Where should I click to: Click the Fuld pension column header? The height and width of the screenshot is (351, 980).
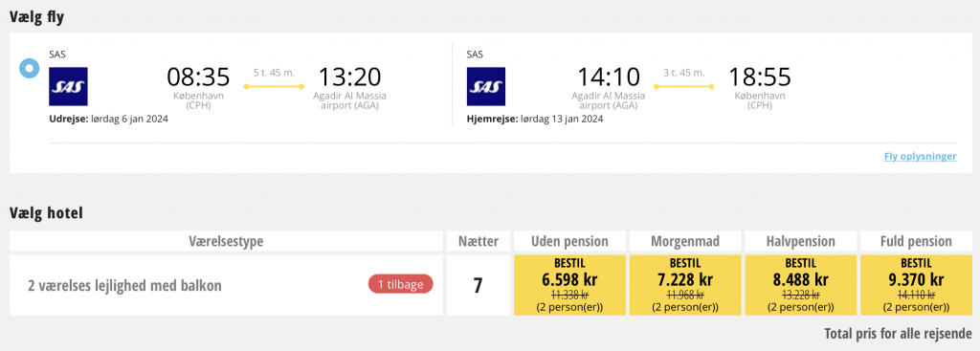click(x=916, y=241)
